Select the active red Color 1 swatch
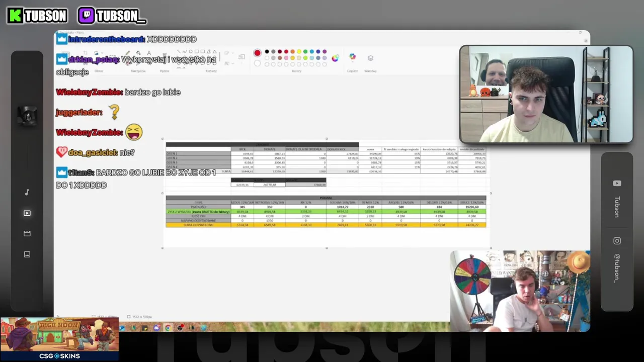The width and height of the screenshot is (644, 362). tap(257, 53)
